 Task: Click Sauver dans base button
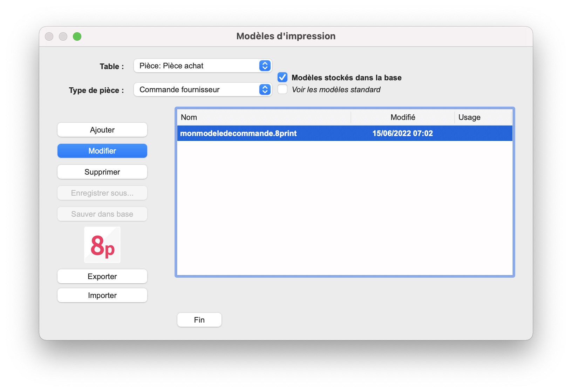coord(102,214)
